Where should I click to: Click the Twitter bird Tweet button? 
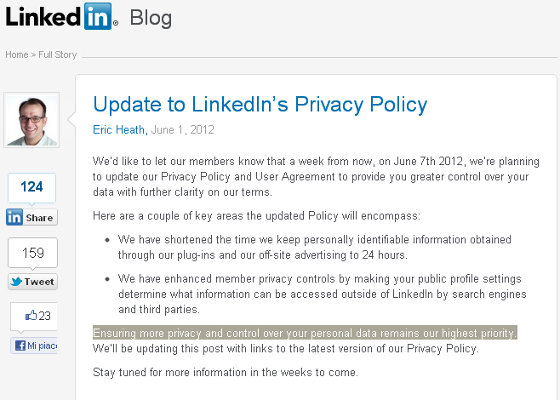(32, 281)
